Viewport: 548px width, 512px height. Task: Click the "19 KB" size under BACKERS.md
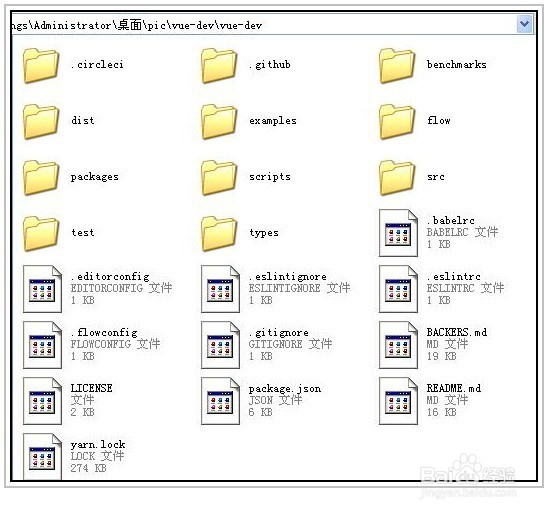441,356
